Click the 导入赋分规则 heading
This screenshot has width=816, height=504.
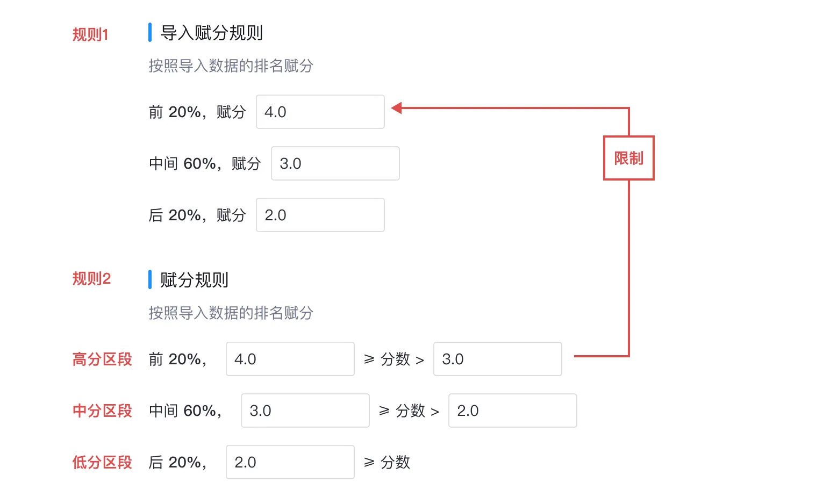pos(212,33)
